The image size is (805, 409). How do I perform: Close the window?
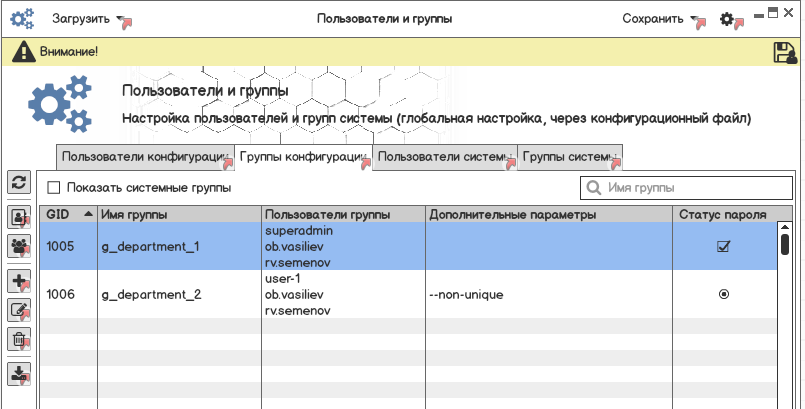[789, 13]
